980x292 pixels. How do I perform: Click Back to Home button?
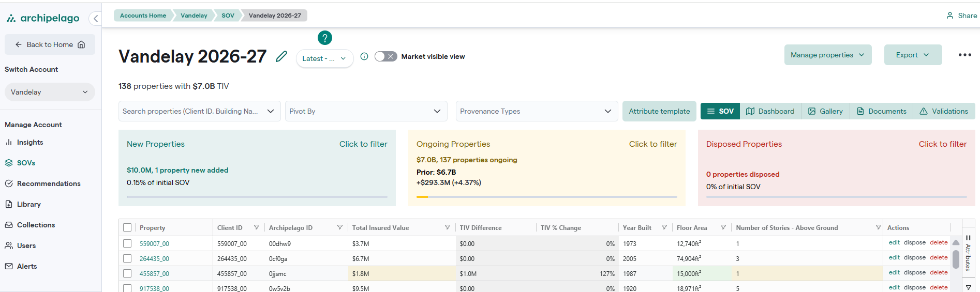pyautogui.click(x=50, y=44)
